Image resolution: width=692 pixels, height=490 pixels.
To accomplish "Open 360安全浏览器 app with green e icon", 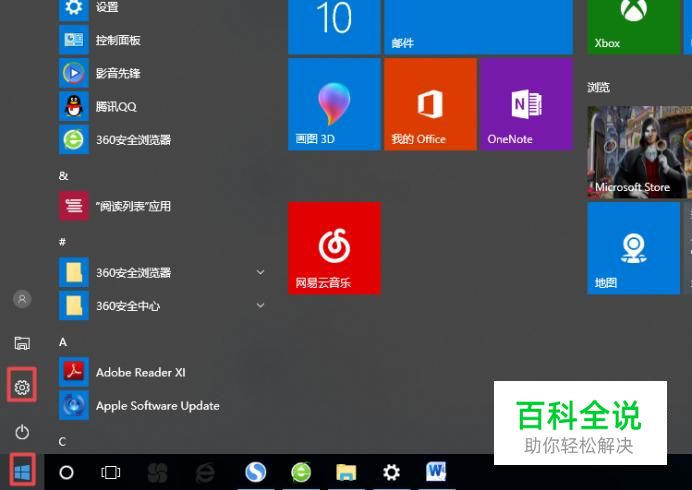I will (163, 140).
